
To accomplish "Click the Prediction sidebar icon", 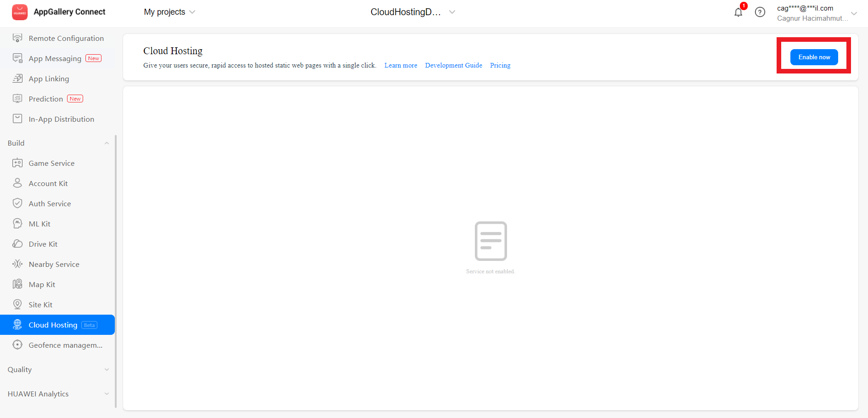I will click(x=17, y=99).
